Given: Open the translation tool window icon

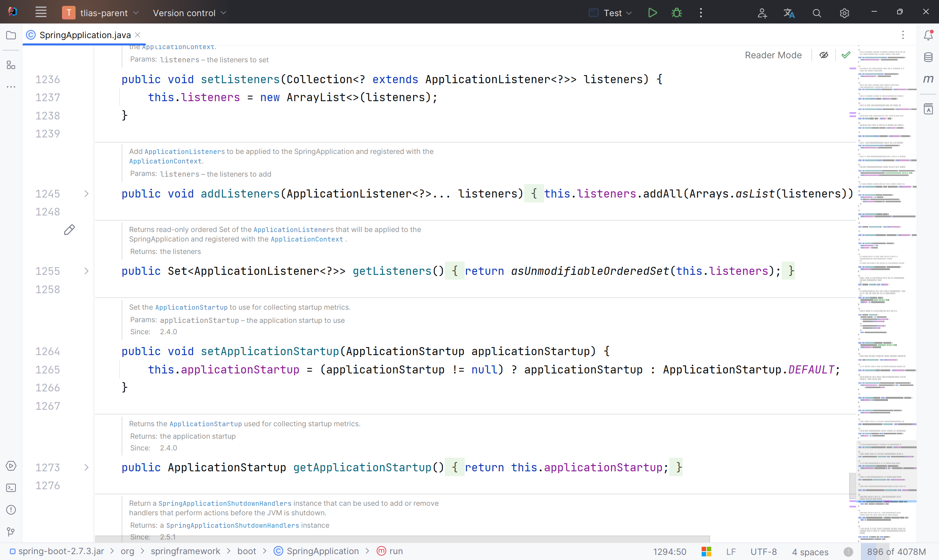Looking at the screenshot, I should point(928,109).
